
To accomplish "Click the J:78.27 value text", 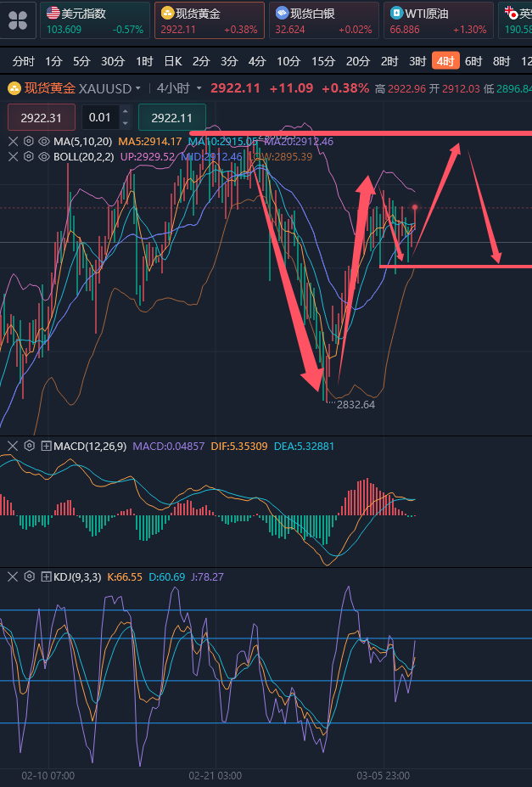I will pos(207,577).
